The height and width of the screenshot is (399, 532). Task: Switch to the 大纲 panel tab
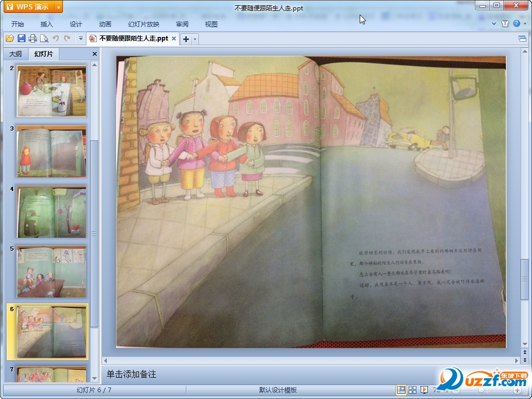click(x=16, y=54)
